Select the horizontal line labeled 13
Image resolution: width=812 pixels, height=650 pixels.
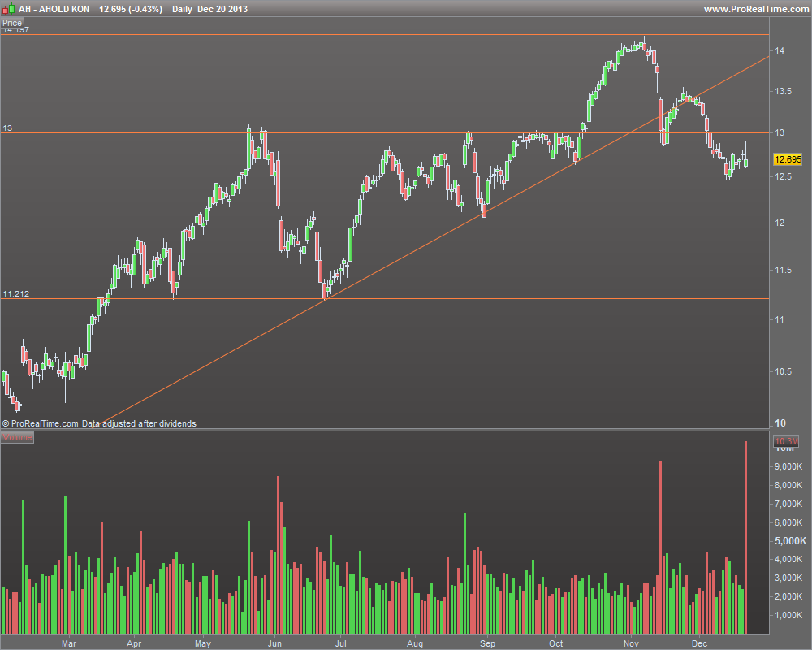click(x=385, y=133)
